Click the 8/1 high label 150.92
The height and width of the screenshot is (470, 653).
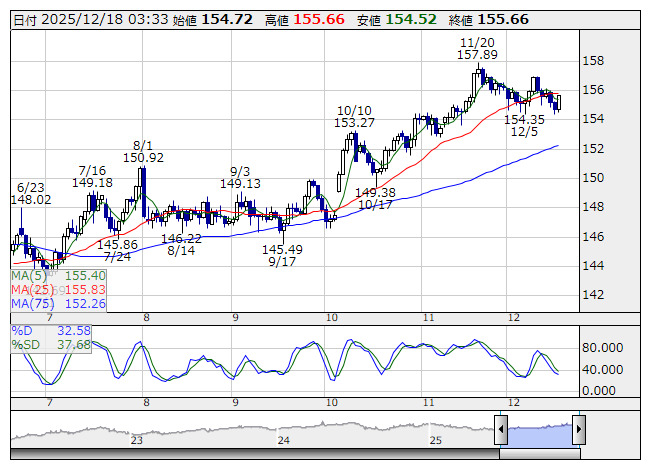(143, 157)
